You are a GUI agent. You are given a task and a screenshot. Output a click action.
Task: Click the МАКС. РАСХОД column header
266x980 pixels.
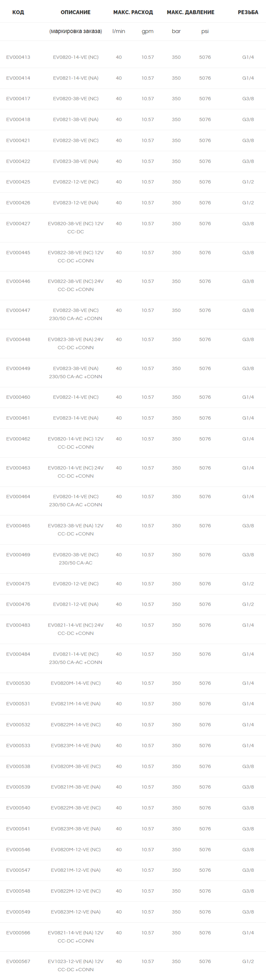click(x=133, y=12)
